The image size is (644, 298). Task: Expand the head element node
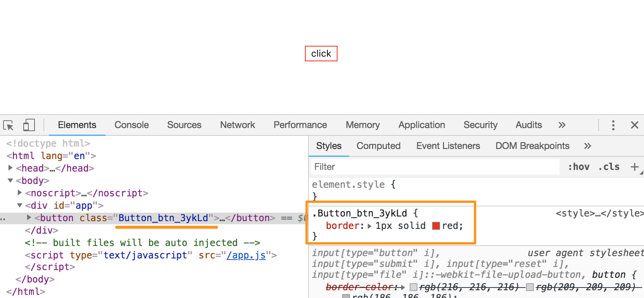(x=10, y=168)
